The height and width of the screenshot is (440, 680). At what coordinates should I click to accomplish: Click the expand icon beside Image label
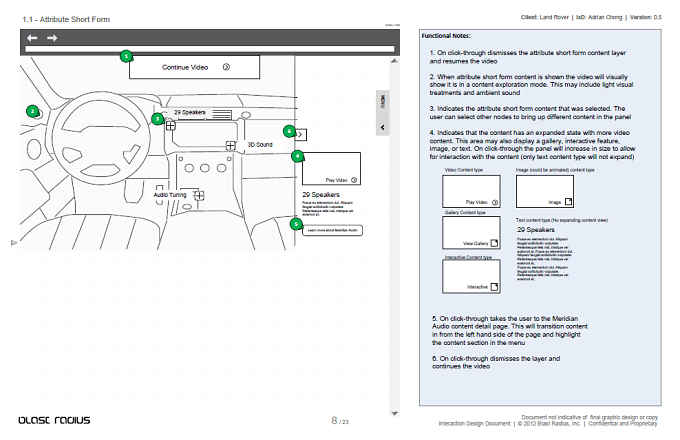click(x=568, y=202)
